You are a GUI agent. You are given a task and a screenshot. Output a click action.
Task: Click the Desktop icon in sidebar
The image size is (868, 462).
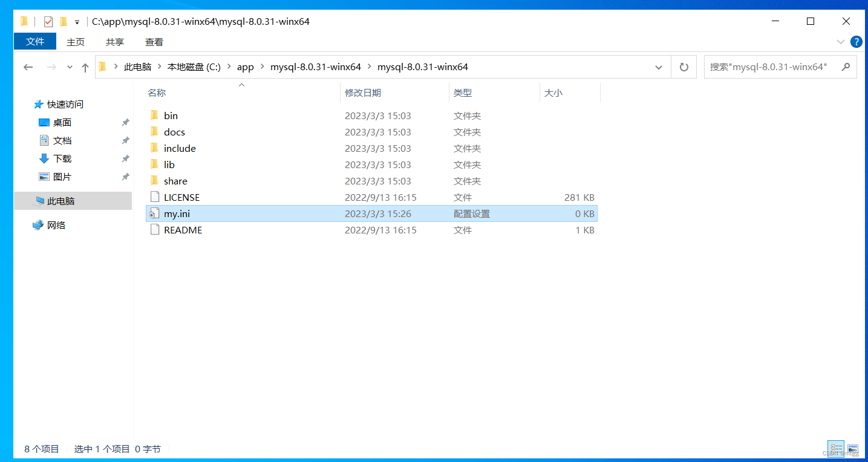coord(44,122)
